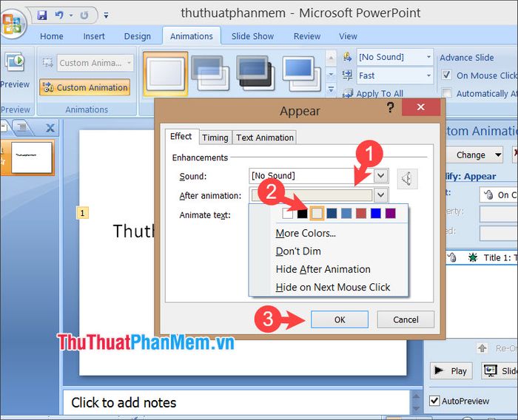Choose Don't Dim option

pos(298,251)
